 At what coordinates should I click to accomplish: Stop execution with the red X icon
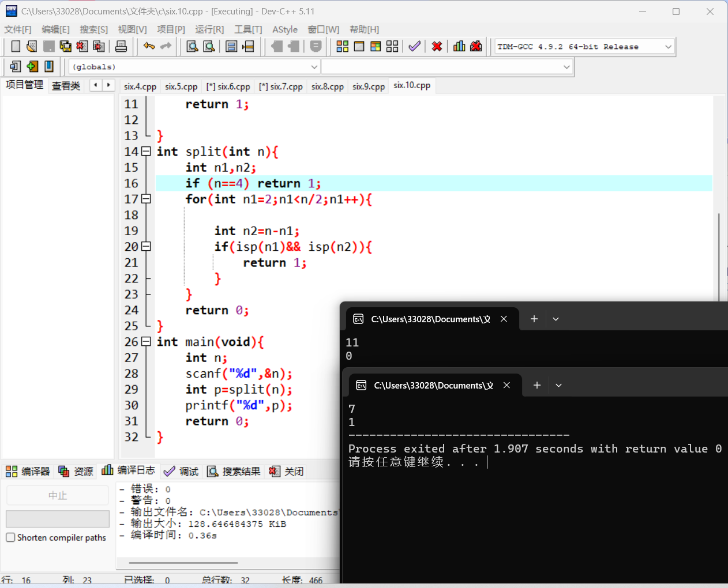pyautogui.click(x=437, y=47)
